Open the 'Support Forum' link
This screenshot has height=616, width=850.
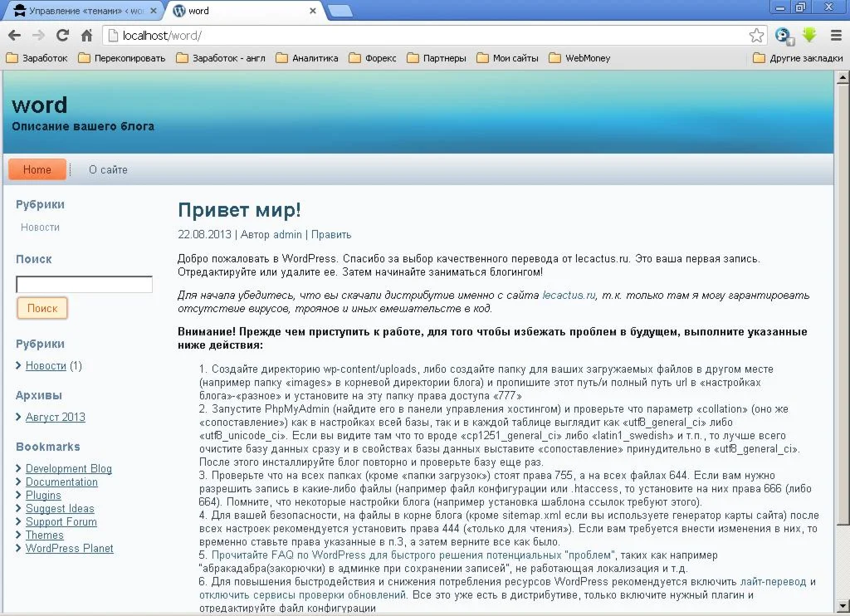(x=61, y=521)
